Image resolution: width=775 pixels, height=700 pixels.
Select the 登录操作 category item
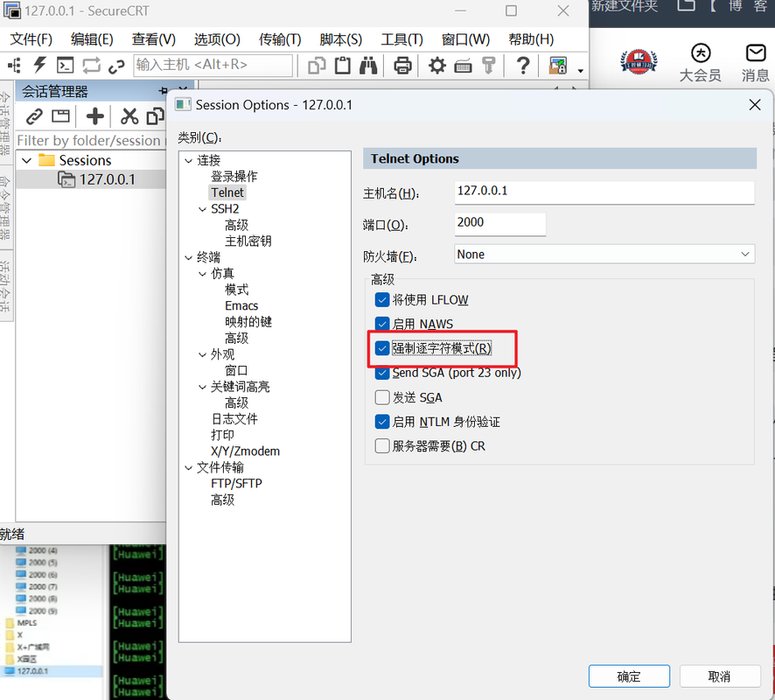coord(234,177)
